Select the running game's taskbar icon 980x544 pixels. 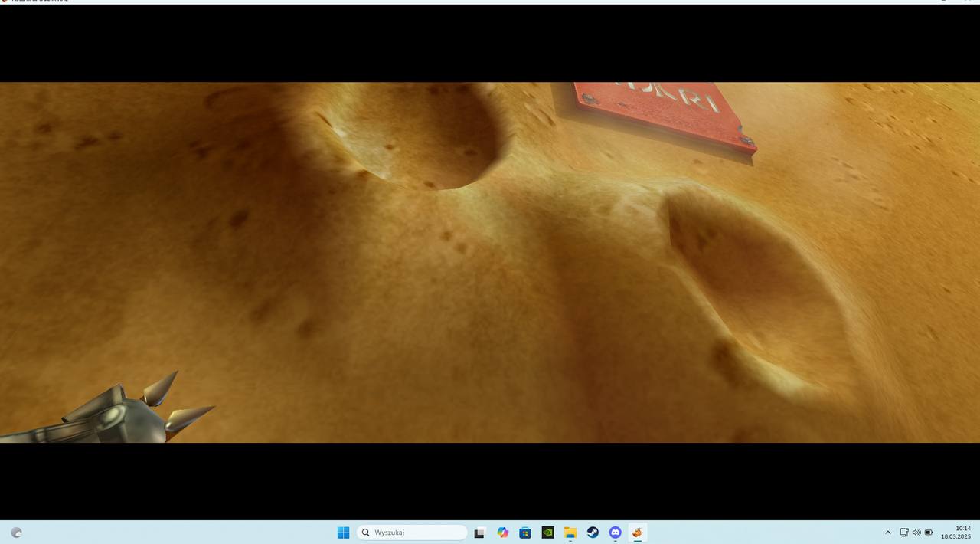click(x=638, y=533)
